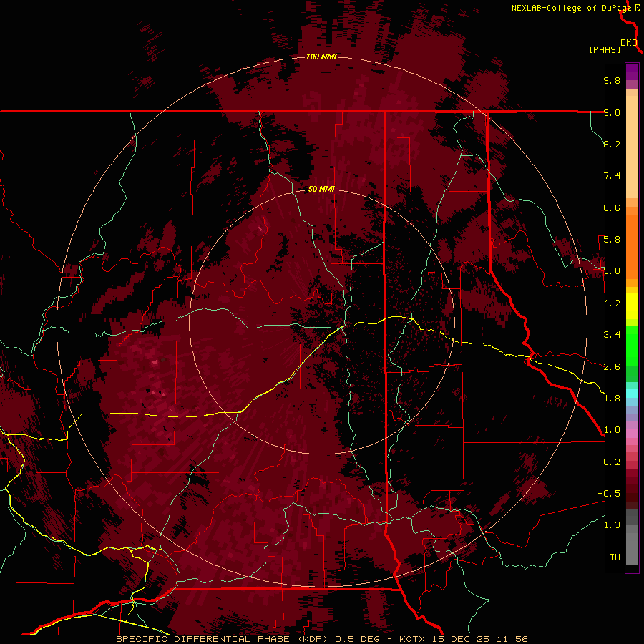Click the TH threshold label on scale
Screen dimensions: 644x644
[x=615, y=557]
